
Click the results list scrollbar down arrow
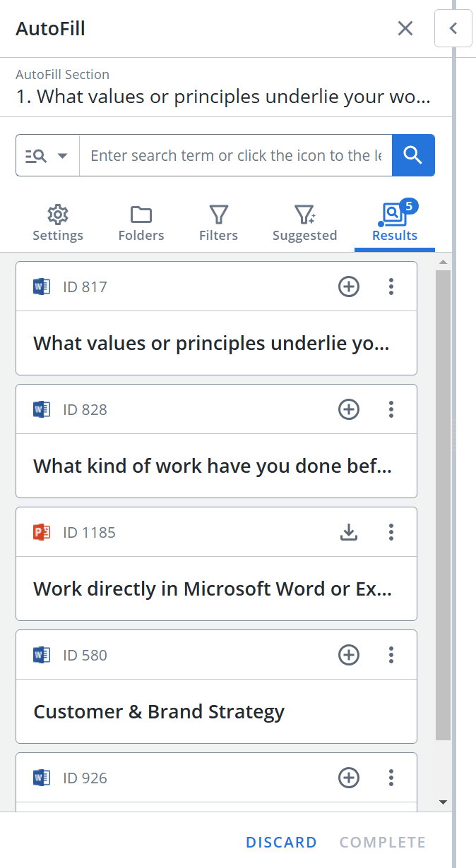[x=443, y=802]
